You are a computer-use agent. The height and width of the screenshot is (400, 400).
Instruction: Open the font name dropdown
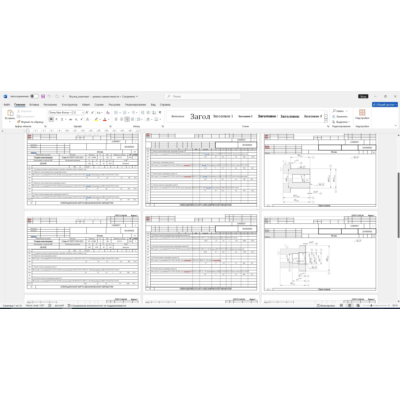tap(60, 113)
